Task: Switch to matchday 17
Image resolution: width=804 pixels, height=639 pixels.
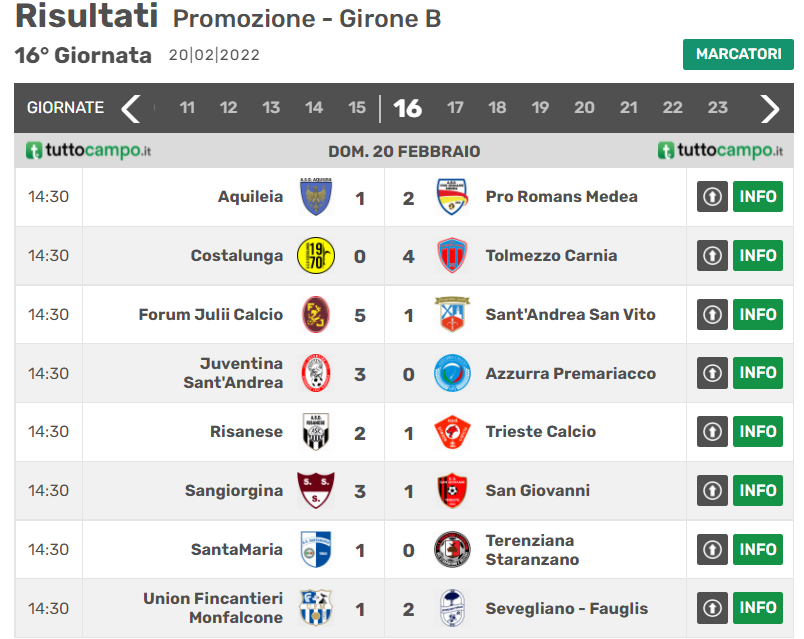Action: [455, 108]
